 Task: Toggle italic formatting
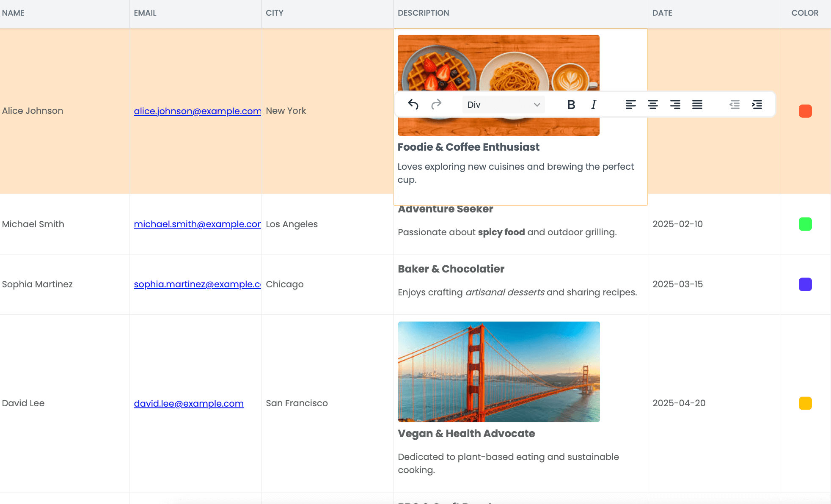point(594,105)
